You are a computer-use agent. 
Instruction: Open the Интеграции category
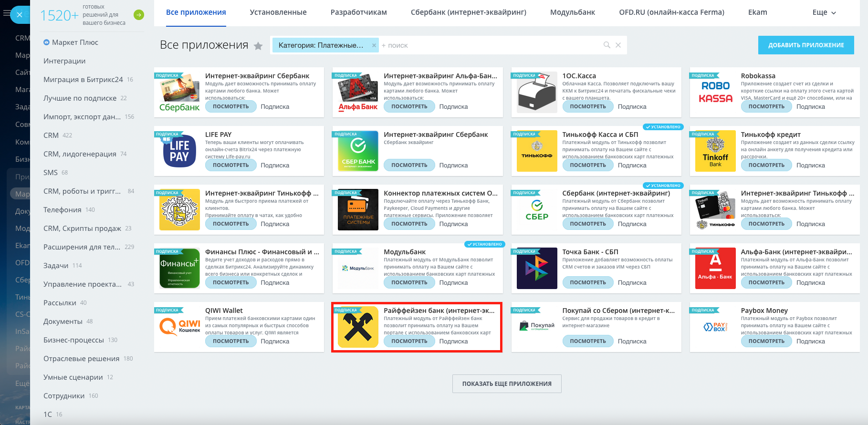coord(64,61)
